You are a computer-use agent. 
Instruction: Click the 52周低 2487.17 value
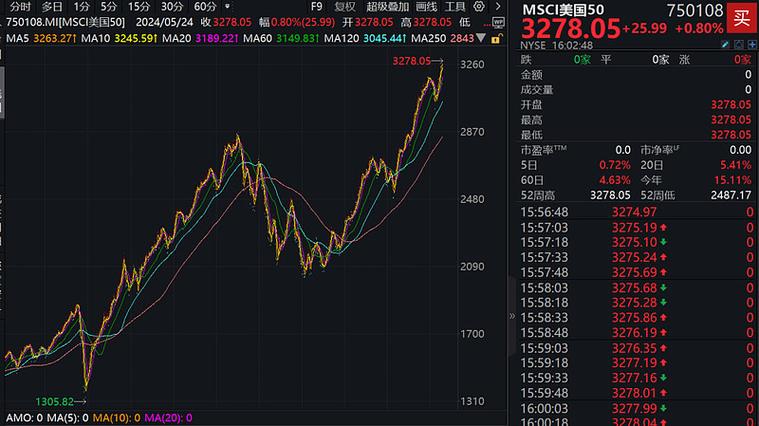pos(730,195)
